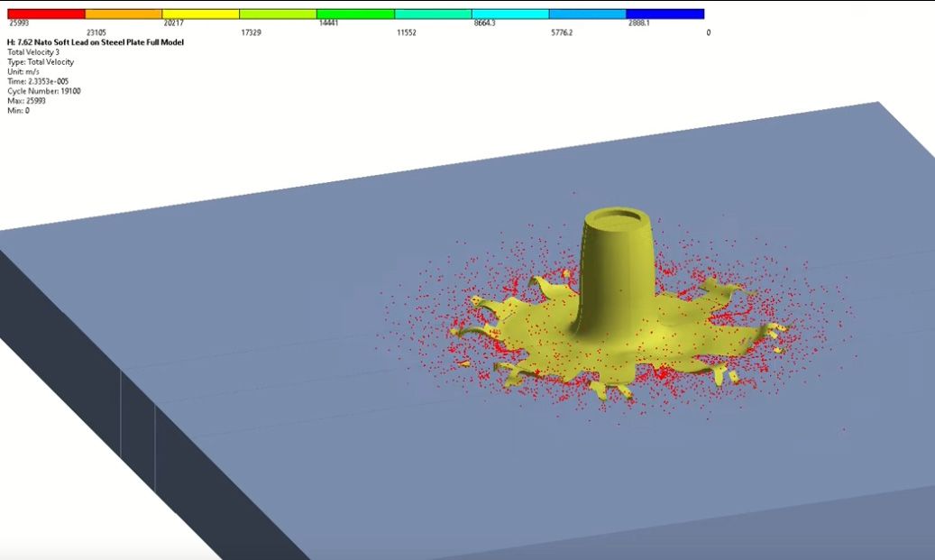The height and width of the screenshot is (560, 935).
Task: Click the legend value "23105"
Action: point(96,32)
